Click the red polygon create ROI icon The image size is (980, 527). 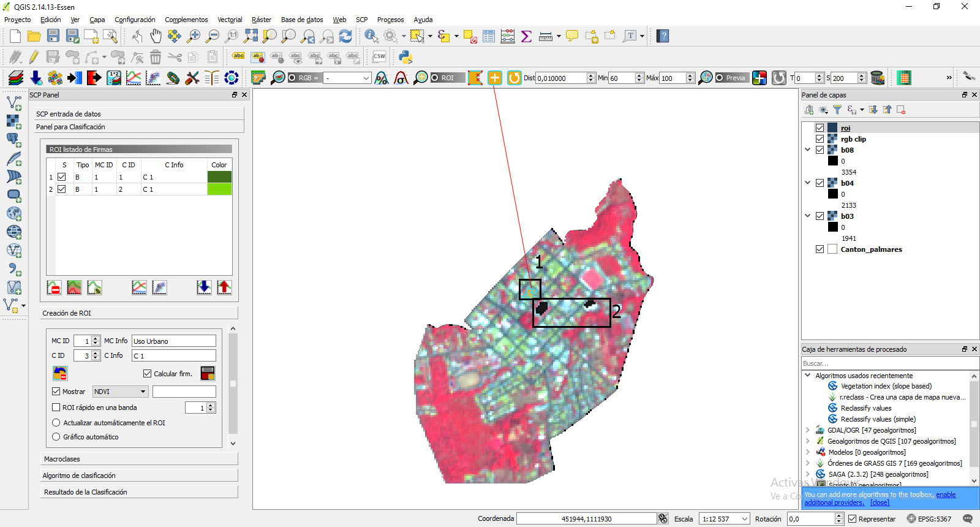coord(475,78)
